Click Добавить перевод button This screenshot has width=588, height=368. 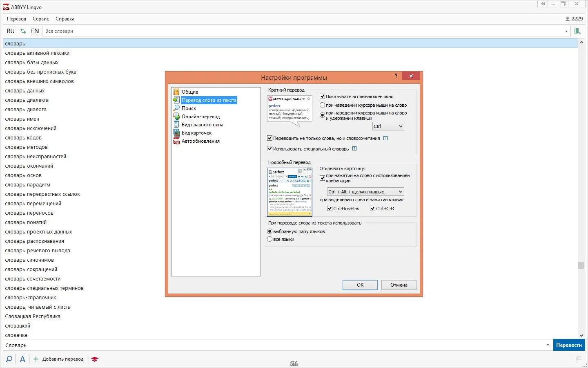pos(58,359)
